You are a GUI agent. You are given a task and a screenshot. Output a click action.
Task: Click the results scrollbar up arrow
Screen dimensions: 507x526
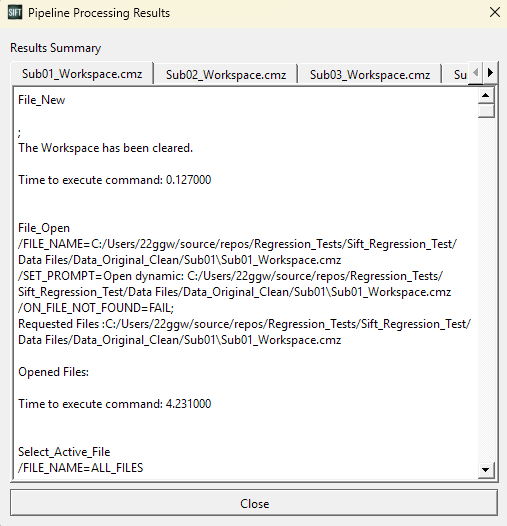[x=486, y=95]
